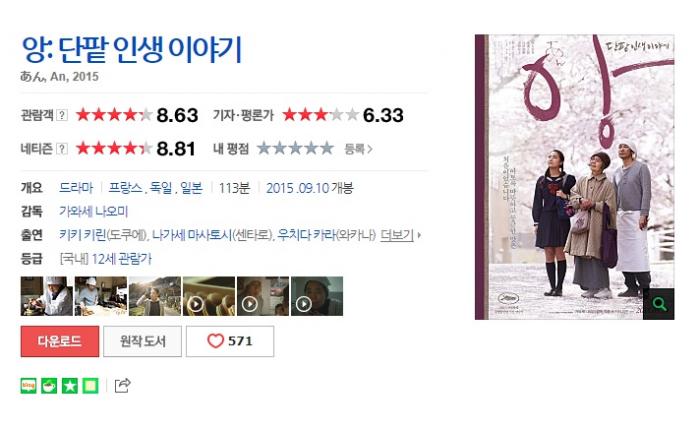Image resolution: width=700 pixels, height=431 pixels.
Task: Open the export share arrow icon
Action: coord(123,385)
